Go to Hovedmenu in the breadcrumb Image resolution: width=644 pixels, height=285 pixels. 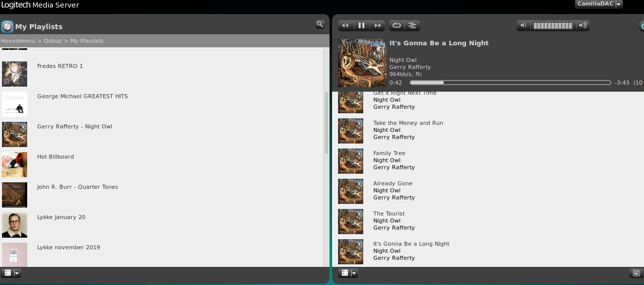pyautogui.click(x=18, y=41)
